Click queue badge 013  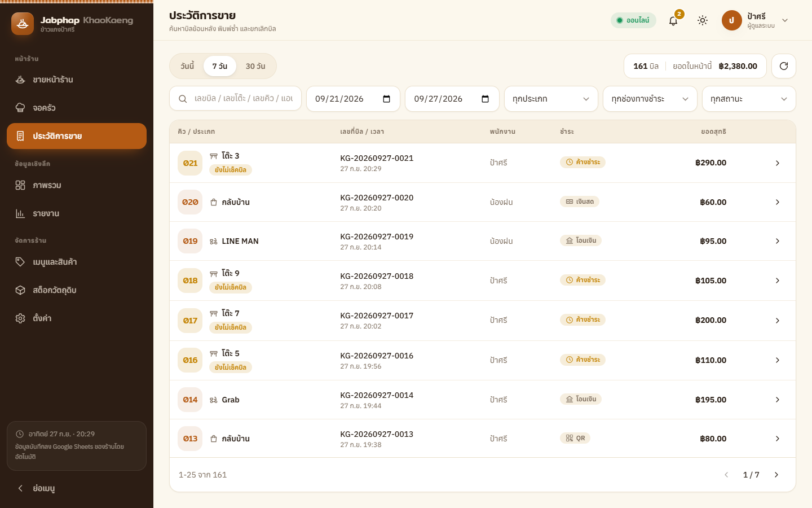(x=190, y=439)
